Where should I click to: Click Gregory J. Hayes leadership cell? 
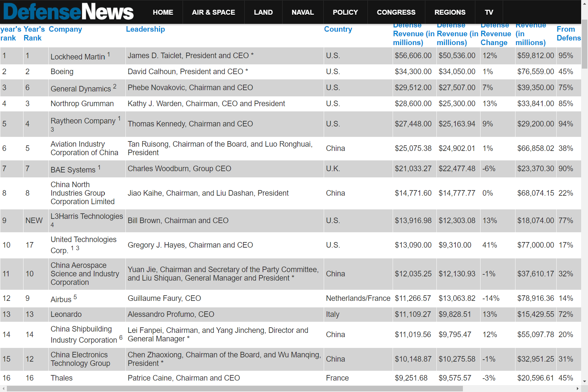coord(224,245)
